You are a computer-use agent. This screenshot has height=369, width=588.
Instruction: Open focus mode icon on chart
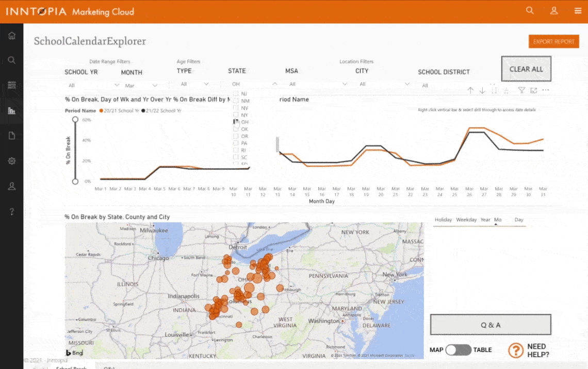tap(533, 90)
